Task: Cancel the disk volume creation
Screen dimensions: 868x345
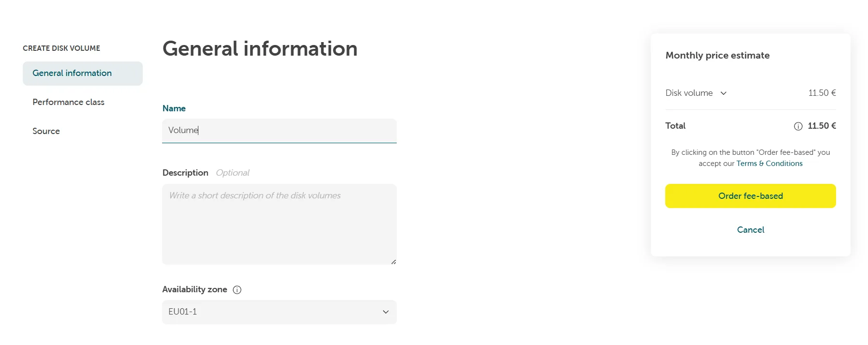Action: (x=750, y=230)
